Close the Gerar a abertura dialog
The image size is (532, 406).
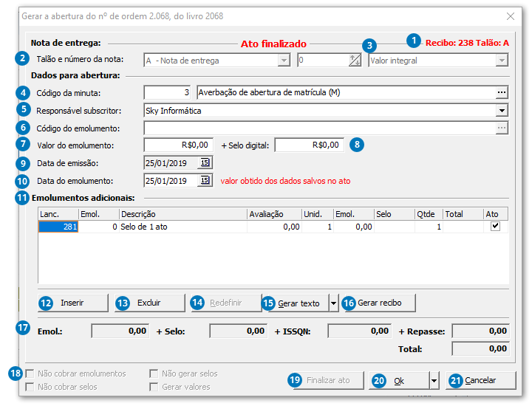(x=511, y=16)
